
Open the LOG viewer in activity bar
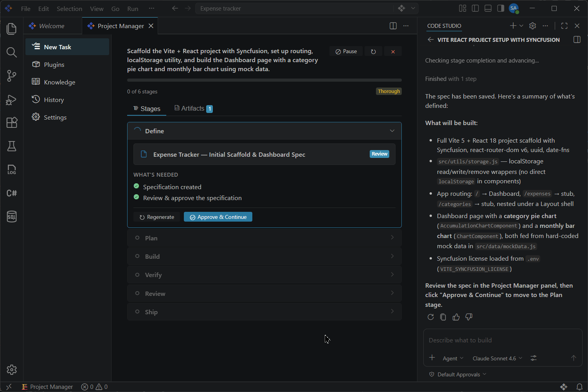click(x=12, y=170)
